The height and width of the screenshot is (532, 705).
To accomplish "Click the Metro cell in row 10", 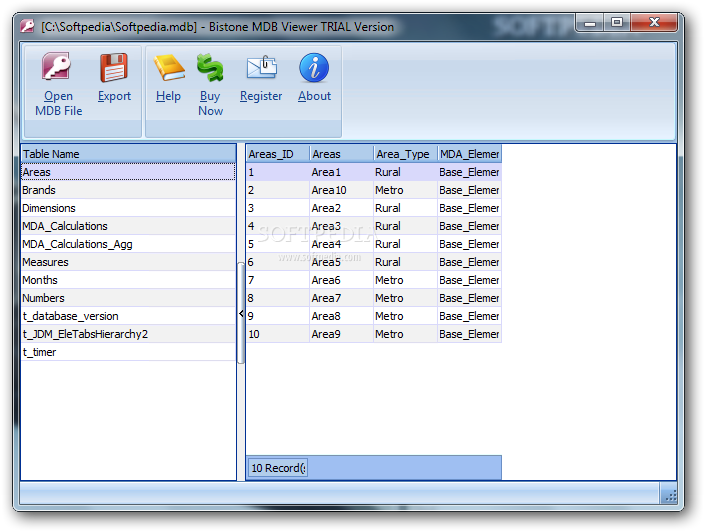I will tap(405, 334).
